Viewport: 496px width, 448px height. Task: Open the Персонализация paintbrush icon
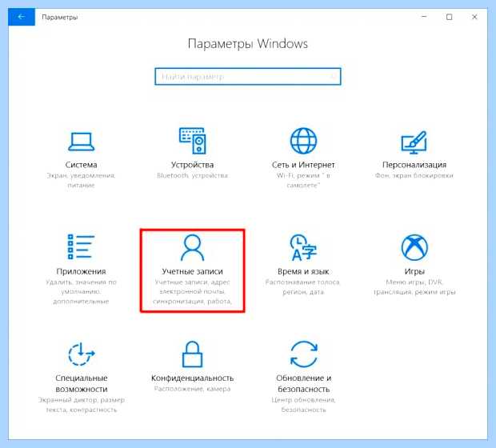coord(414,142)
